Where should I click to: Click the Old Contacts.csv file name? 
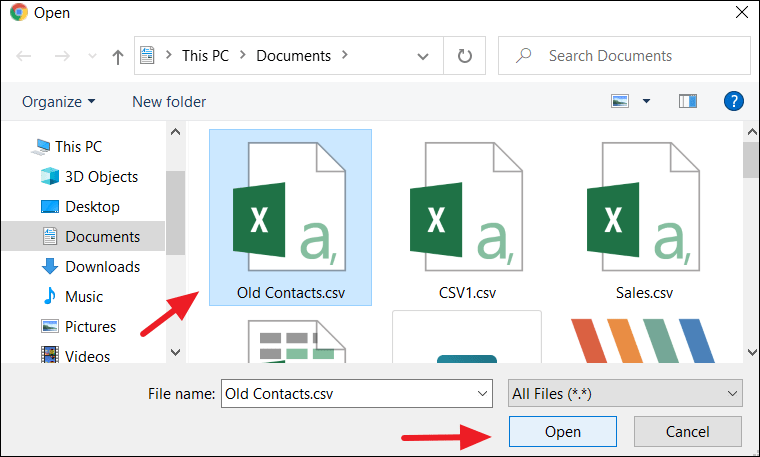tap(291, 293)
